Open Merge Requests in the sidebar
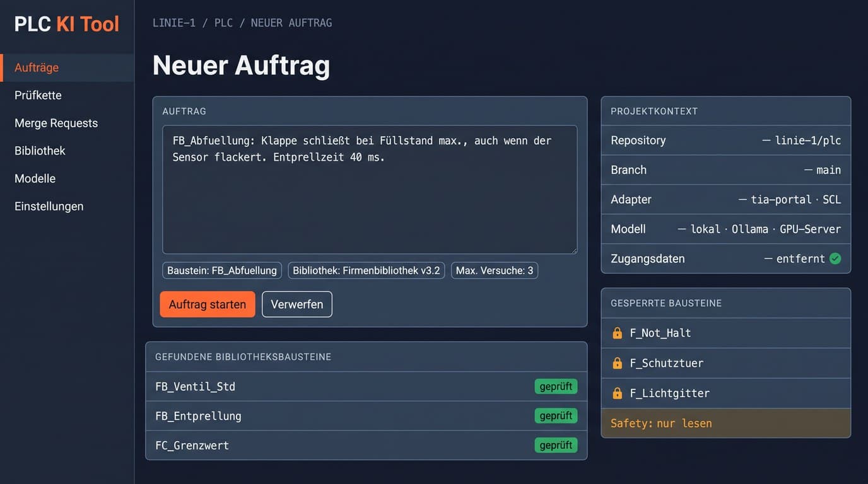This screenshot has height=484, width=868. [x=67, y=123]
